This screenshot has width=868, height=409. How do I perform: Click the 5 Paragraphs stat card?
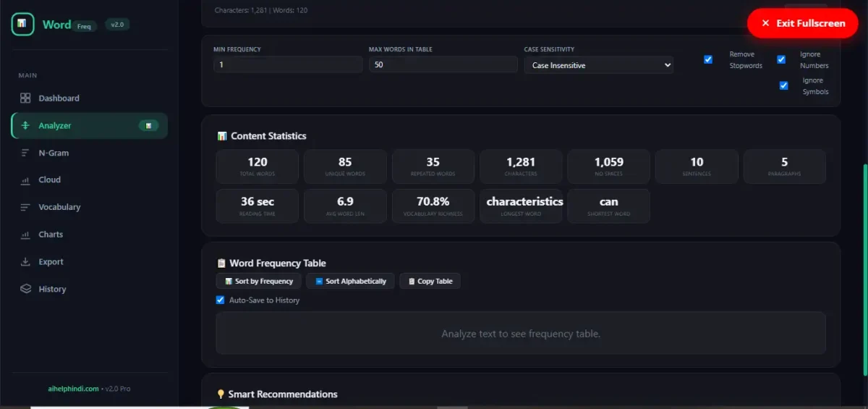point(785,166)
